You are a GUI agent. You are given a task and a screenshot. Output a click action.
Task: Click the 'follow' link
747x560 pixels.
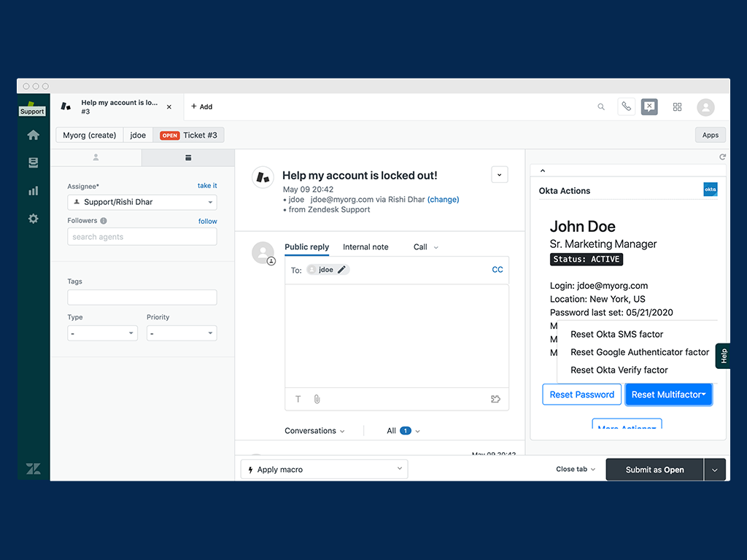208,221
